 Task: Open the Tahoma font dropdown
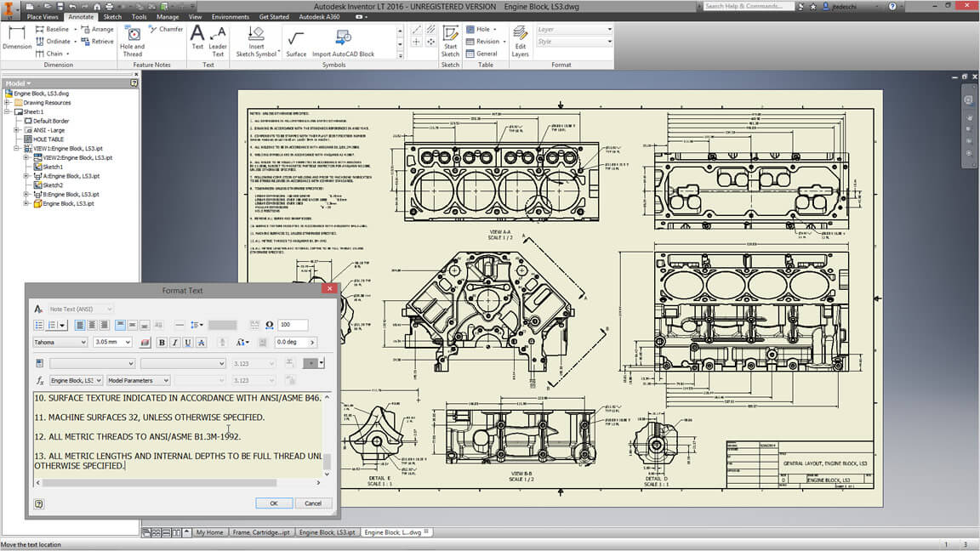(83, 343)
